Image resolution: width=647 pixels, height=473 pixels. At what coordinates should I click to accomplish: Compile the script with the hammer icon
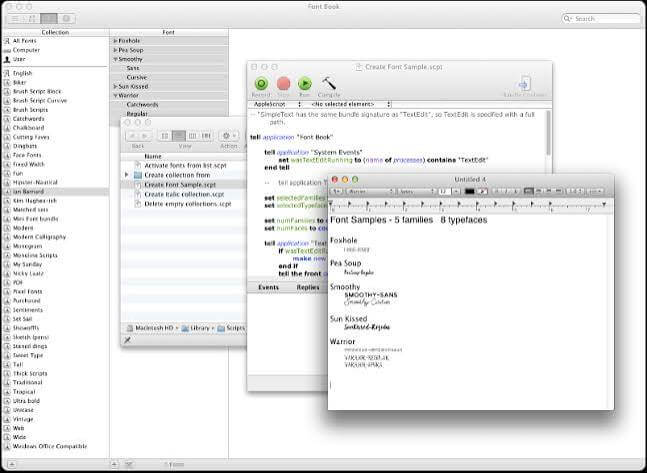pyautogui.click(x=329, y=84)
